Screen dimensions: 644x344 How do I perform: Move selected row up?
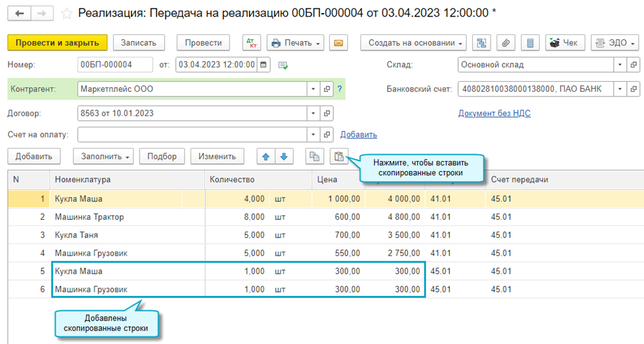click(x=266, y=156)
